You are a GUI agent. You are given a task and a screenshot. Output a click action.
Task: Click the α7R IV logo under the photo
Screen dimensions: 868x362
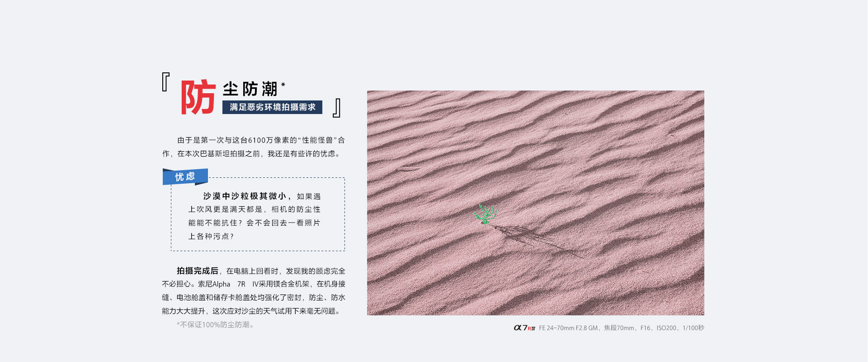(x=524, y=328)
